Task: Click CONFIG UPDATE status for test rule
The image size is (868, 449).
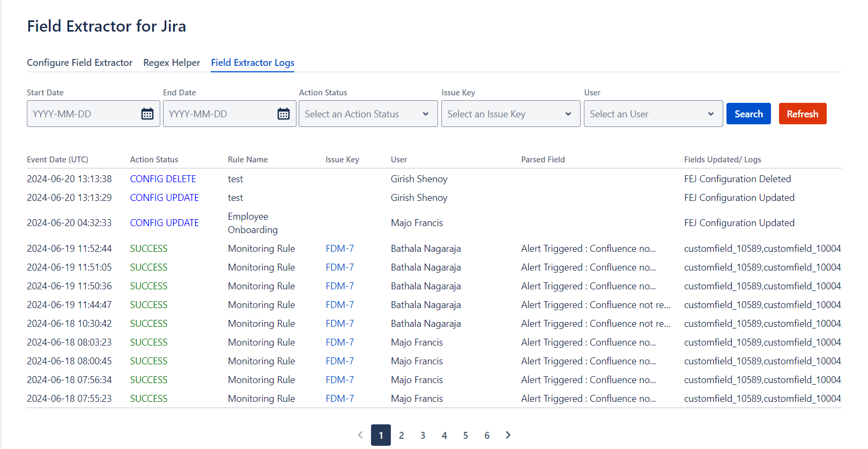Action: [x=165, y=198]
